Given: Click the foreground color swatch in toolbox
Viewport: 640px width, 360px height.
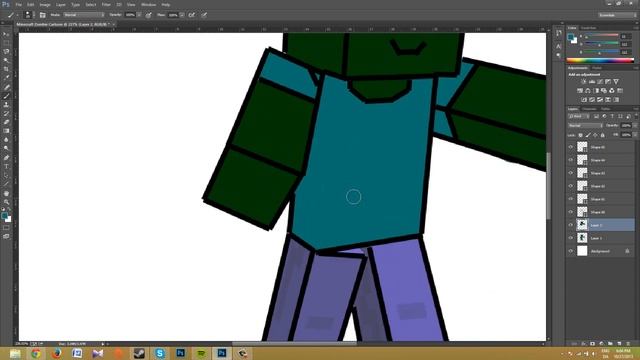Looking at the screenshot, I should [x=4, y=216].
